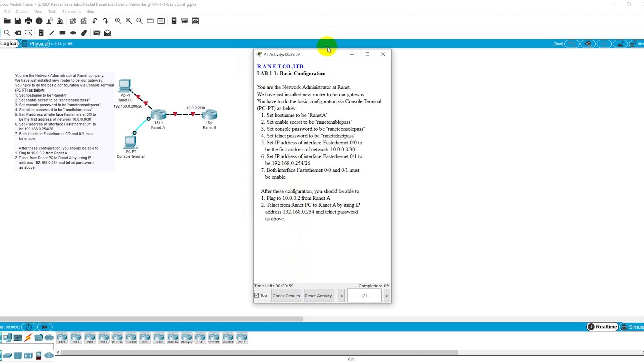
Task: Click the New Cluster cloud icon
Action: click(x=588, y=44)
